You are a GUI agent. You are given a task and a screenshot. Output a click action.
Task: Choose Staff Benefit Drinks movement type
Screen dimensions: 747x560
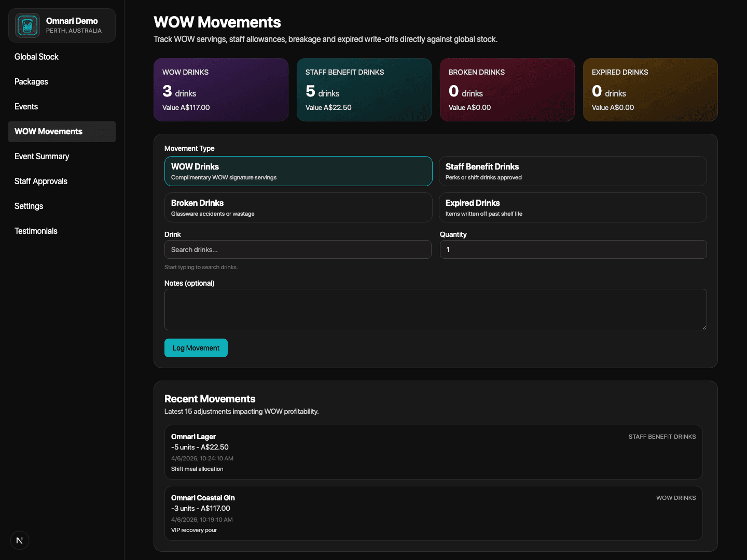573,171
